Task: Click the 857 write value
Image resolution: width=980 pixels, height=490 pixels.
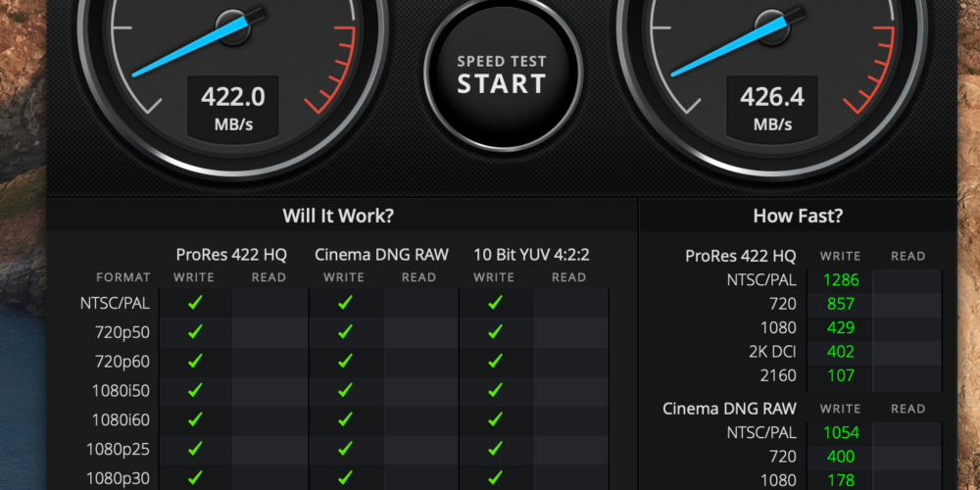Action: [841, 305]
